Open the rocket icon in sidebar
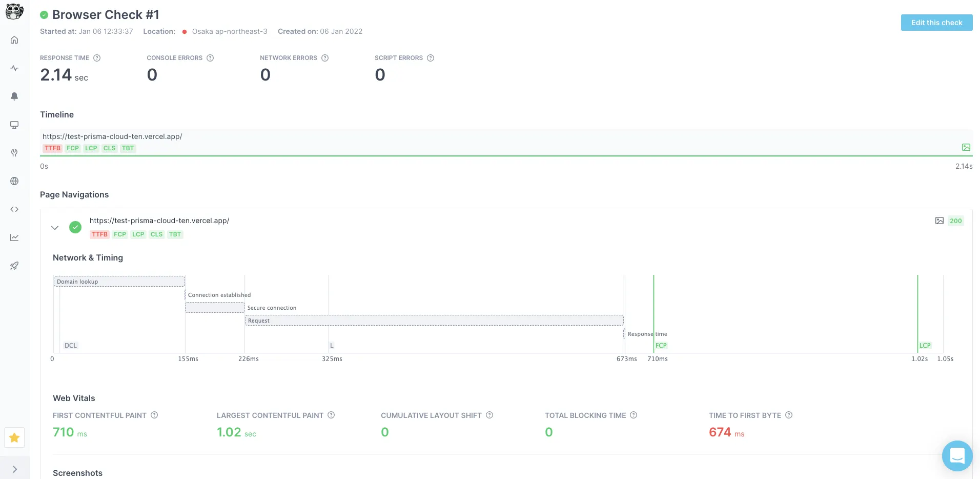 14,266
